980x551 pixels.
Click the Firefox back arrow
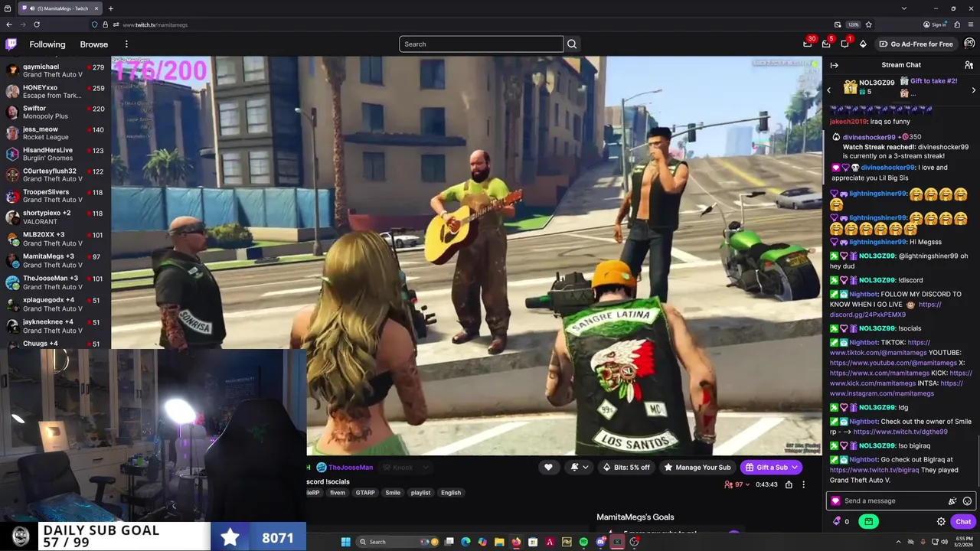pos(9,24)
